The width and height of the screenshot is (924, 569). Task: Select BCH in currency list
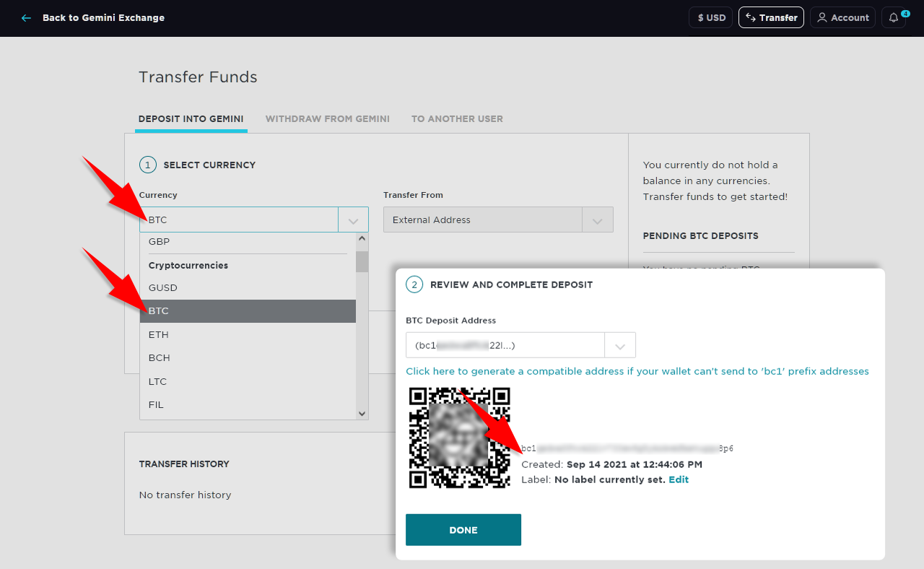tap(248, 357)
